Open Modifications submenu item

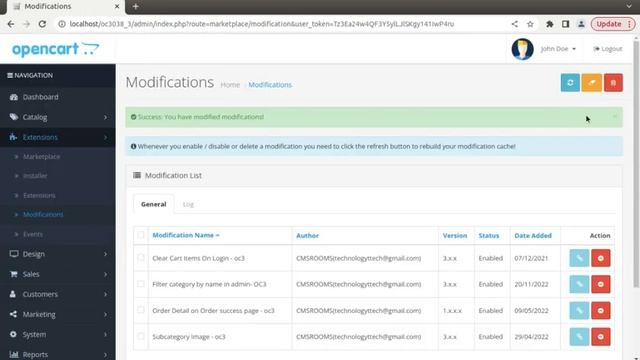tap(43, 214)
